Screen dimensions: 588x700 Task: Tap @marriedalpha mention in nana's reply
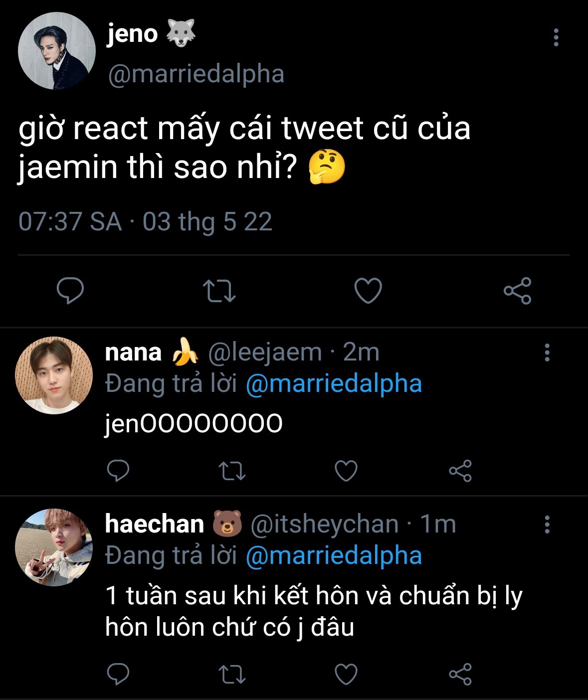(x=334, y=383)
